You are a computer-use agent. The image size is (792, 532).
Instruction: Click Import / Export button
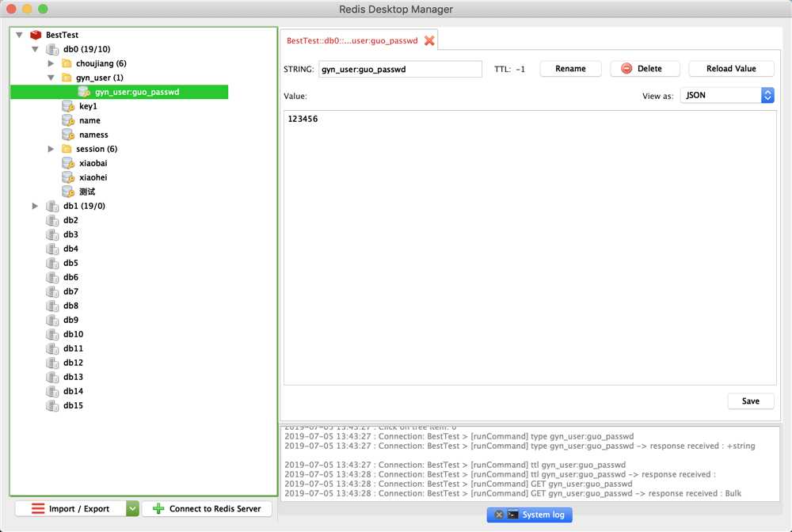[70, 509]
